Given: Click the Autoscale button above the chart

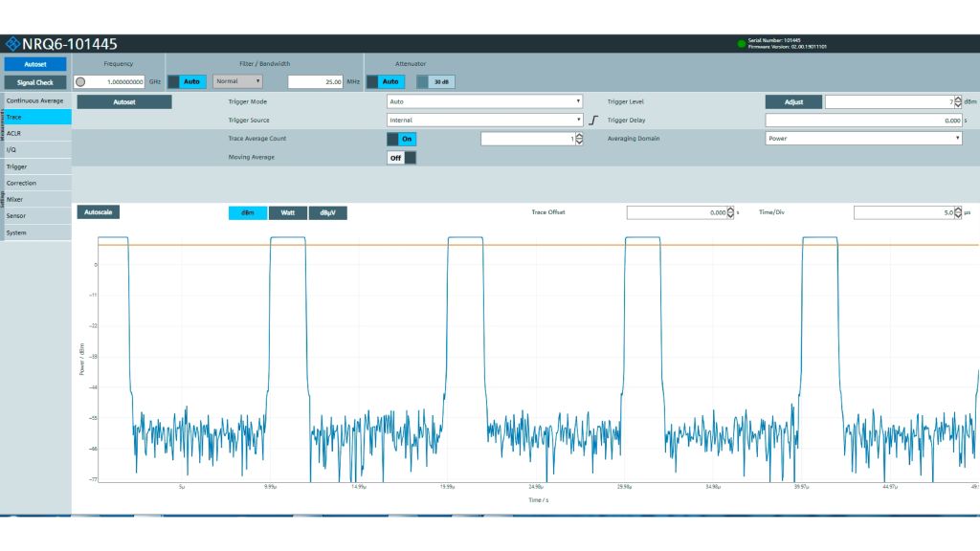Looking at the screenshot, I should [x=98, y=212].
